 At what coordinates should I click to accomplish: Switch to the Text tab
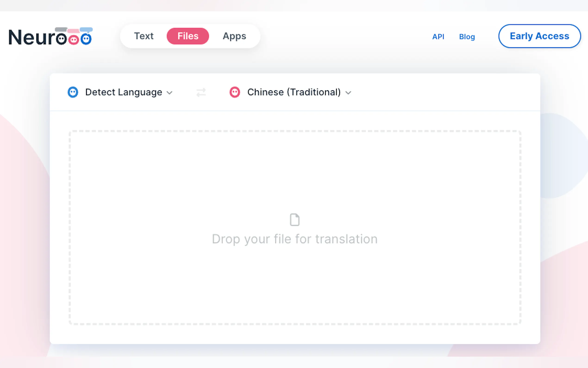coord(144,36)
